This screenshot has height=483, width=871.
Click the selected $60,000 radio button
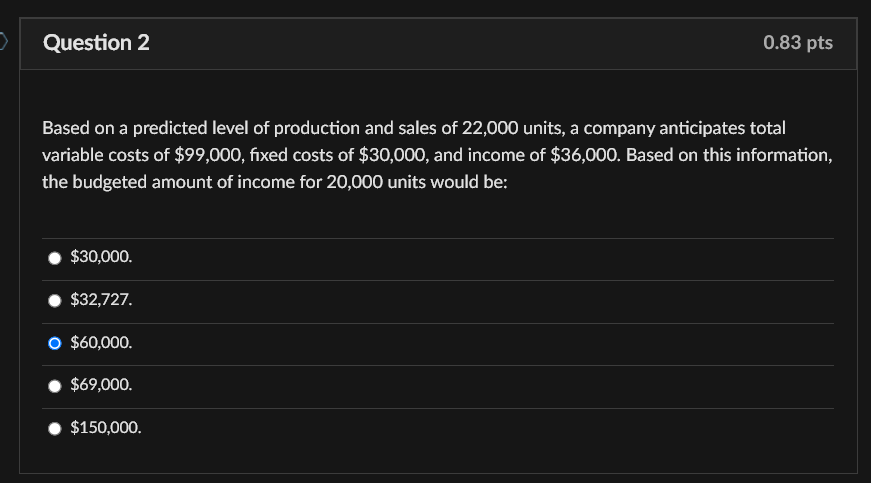54,344
